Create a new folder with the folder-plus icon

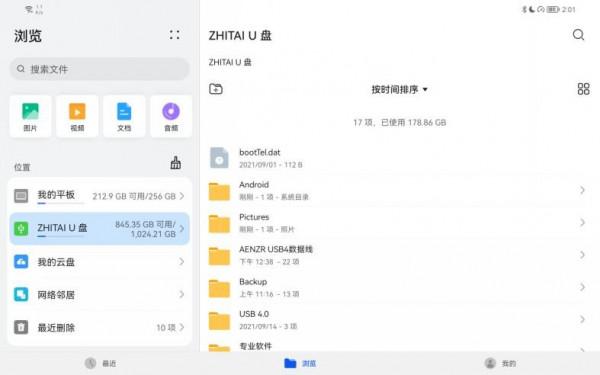[x=216, y=89]
